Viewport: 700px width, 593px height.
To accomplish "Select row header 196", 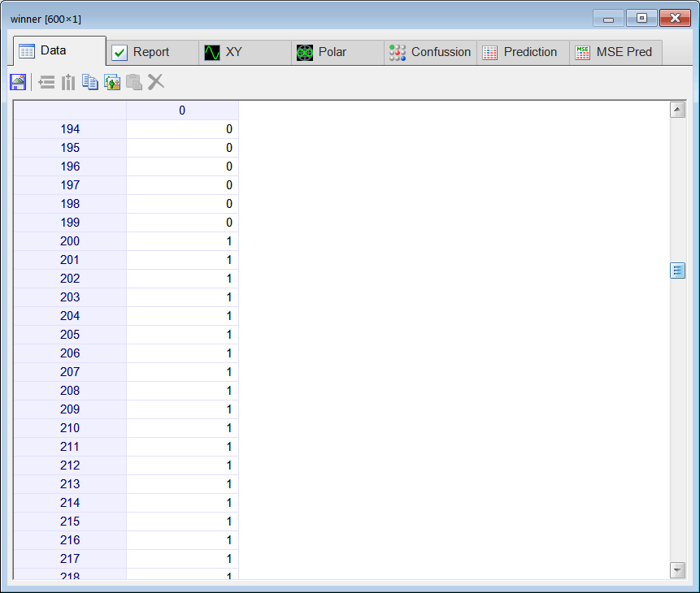I will (x=70, y=167).
